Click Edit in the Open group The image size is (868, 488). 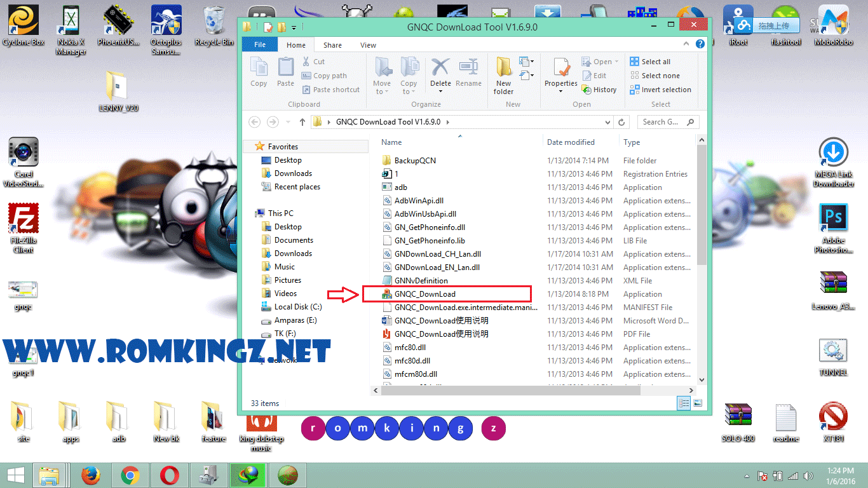click(x=594, y=76)
